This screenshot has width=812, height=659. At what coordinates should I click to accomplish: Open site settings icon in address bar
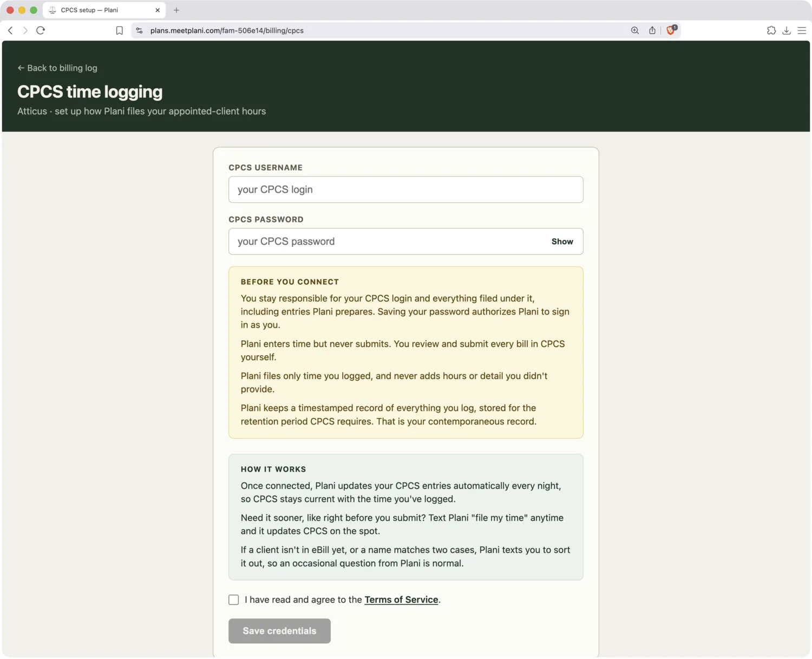[x=139, y=30]
